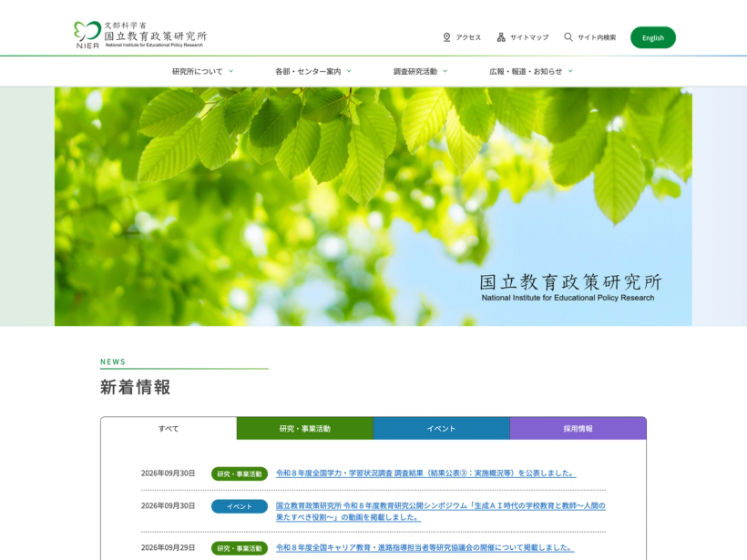This screenshot has width=747, height=560.
Task: Expand the 広報・報道・お知らせ chevron
Action: [x=570, y=71]
